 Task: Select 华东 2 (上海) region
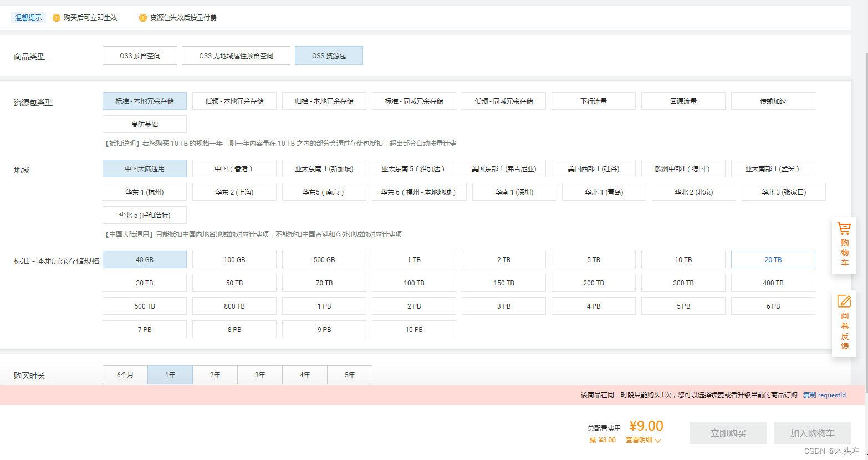pyautogui.click(x=234, y=192)
